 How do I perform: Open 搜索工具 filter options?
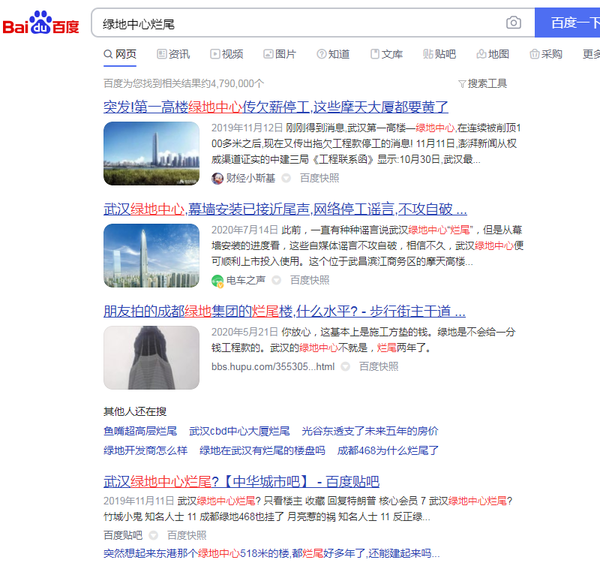pos(483,83)
